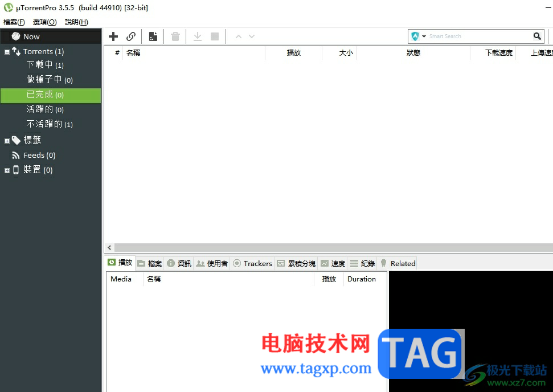Click the Duration column header
The image size is (553, 392).
365,279
